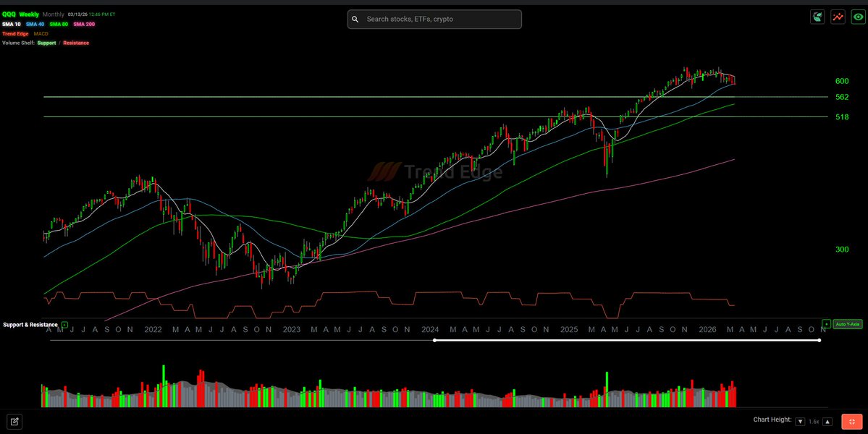Click the small green square left of Auto Y-Axis
Image resolution: width=868 pixels, height=434 pixels.
click(827, 325)
